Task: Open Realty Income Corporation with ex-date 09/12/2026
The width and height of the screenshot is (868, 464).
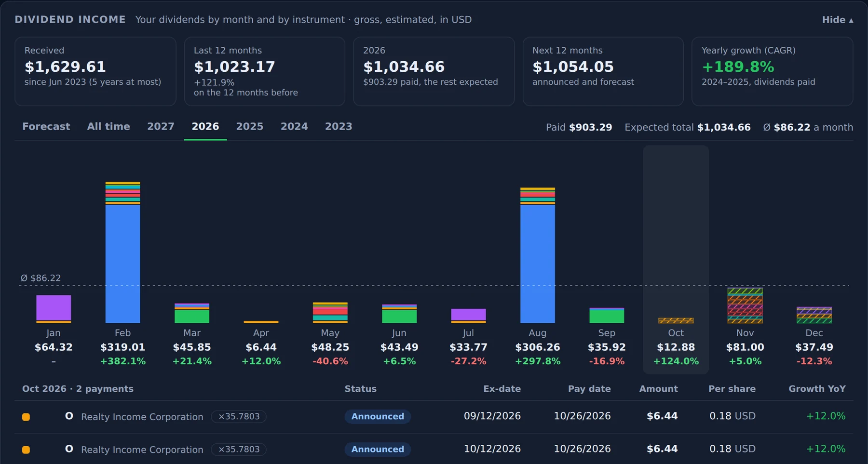Action: (142, 417)
